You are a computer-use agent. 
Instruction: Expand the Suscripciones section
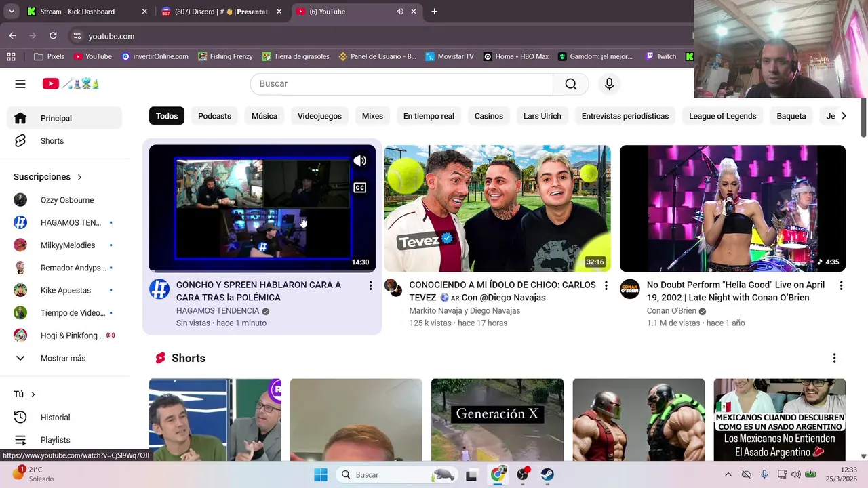(48, 177)
